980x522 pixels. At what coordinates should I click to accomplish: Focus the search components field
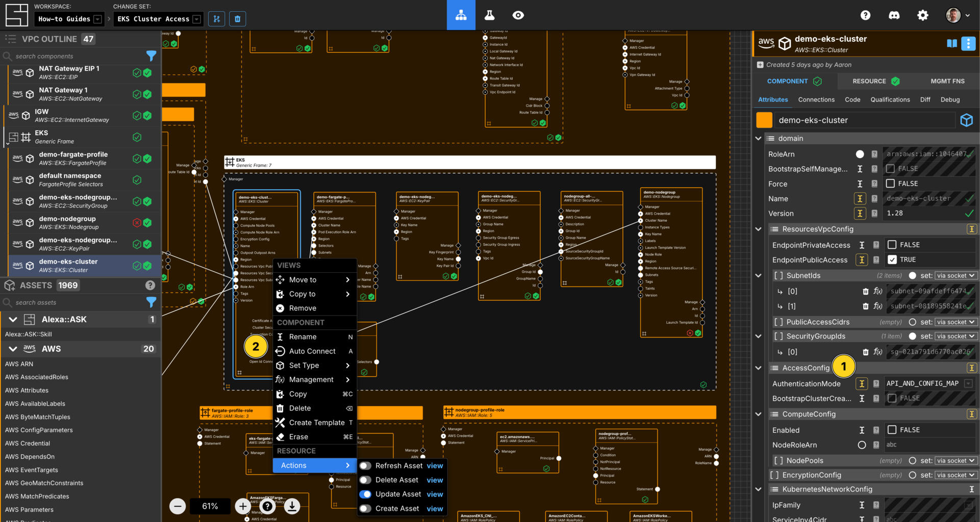coord(77,56)
